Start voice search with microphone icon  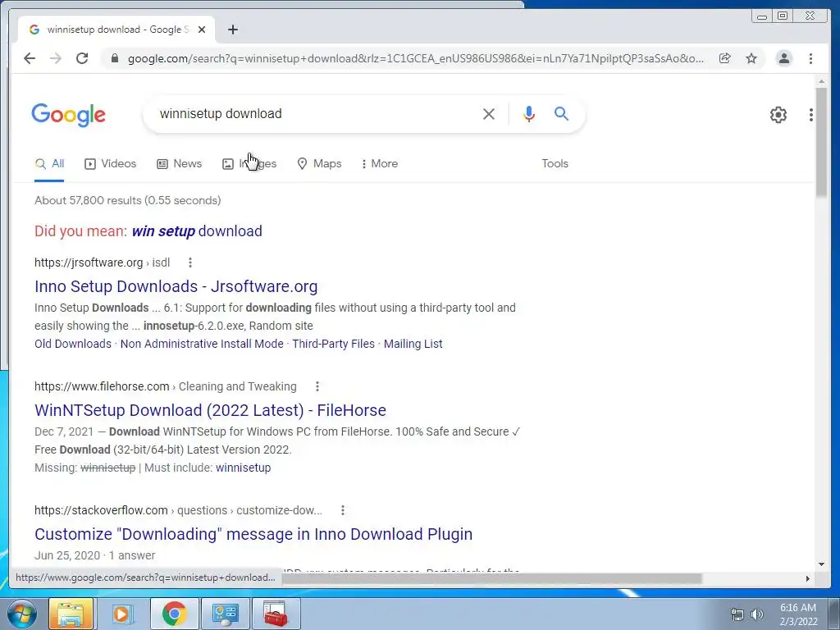pyautogui.click(x=529, y=113)
